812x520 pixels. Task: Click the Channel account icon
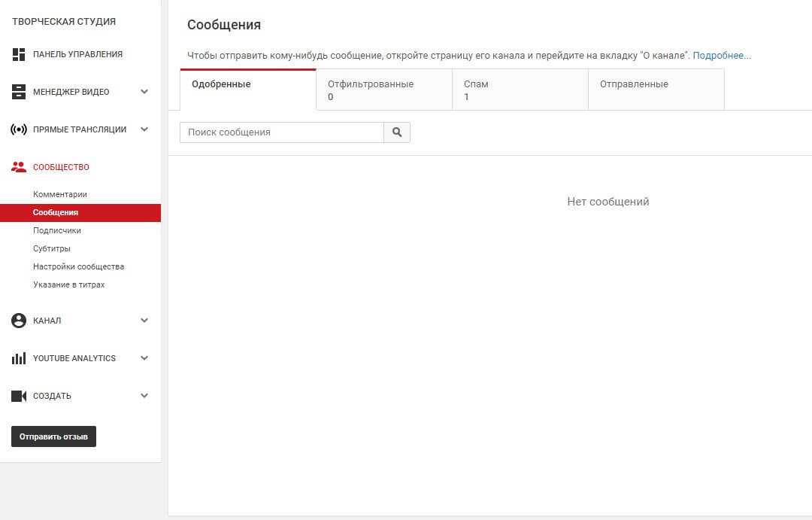click(x=19, y=321)
